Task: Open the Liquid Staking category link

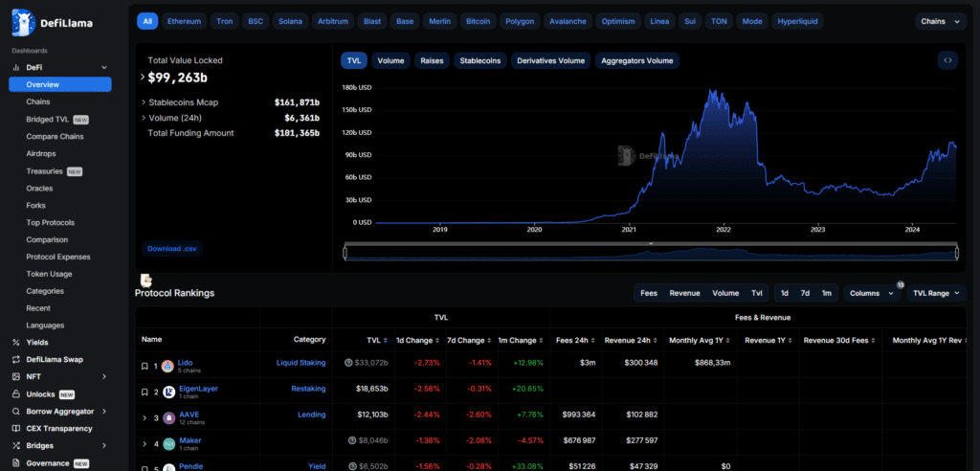Action: [x=301, y=362]
